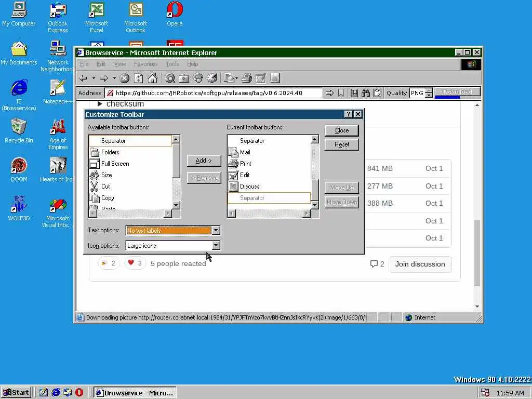Open the File menu
Image resolution: width=532 pixels, height=399 pixels.
84,64
